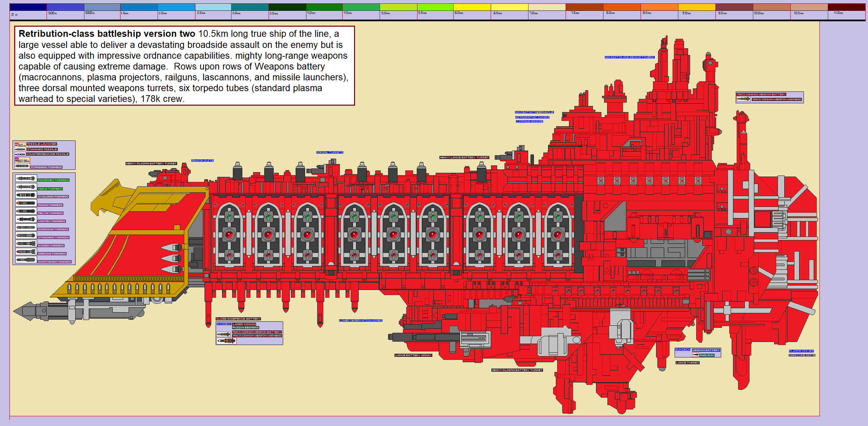Viewport: 868px width, 426px height.
Task: Select the Laser Cannon label
Action: (x=244, y=324)
